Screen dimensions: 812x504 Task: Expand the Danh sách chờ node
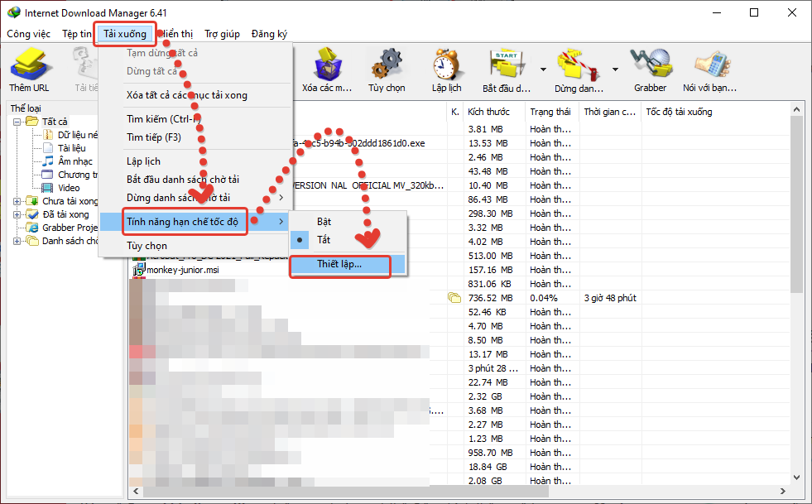tap(17, 241)
